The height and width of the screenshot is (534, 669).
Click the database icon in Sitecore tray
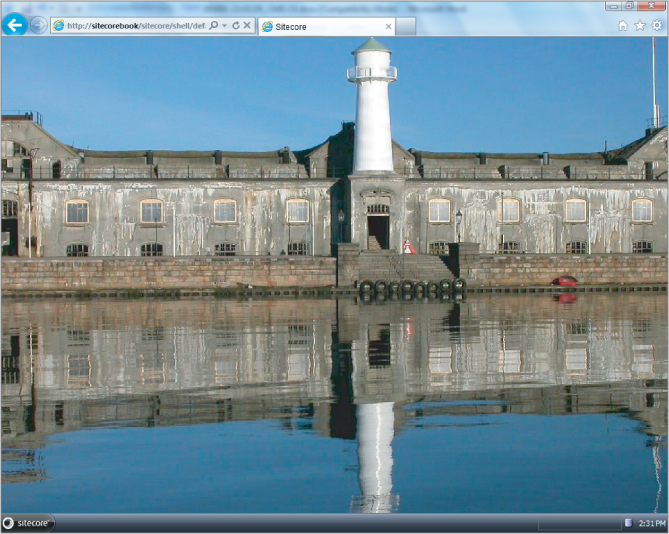[628, 523]
